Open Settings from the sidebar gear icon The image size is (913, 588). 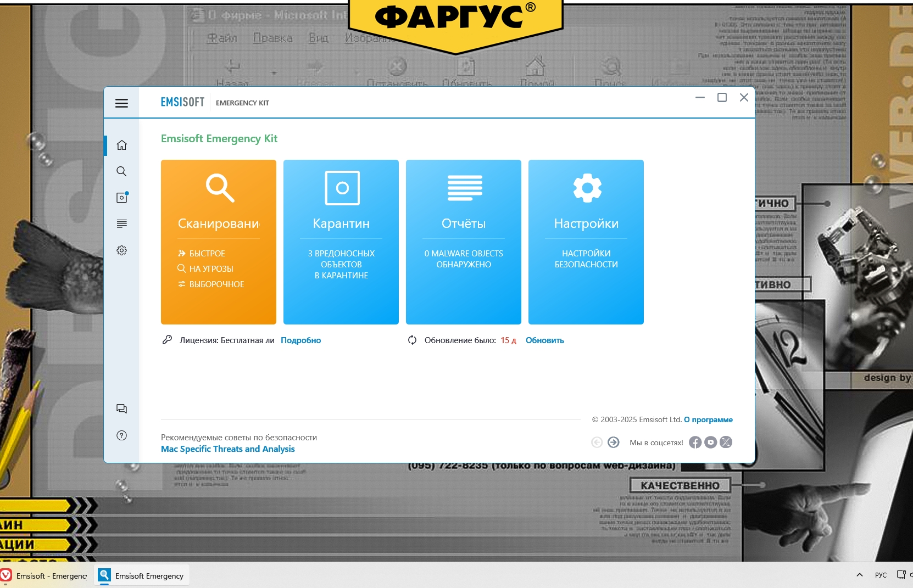121,250
